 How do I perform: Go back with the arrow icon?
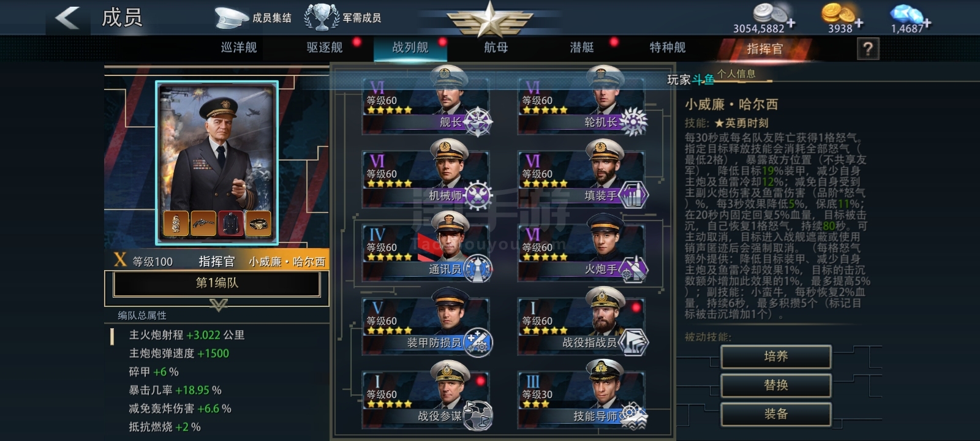click(x=67, y=18)
